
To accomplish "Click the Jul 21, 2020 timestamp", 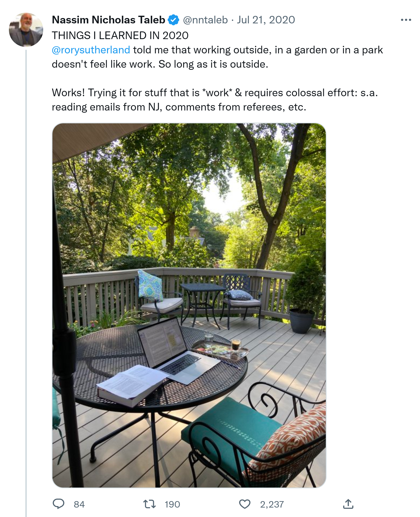I will click(266, 20).
